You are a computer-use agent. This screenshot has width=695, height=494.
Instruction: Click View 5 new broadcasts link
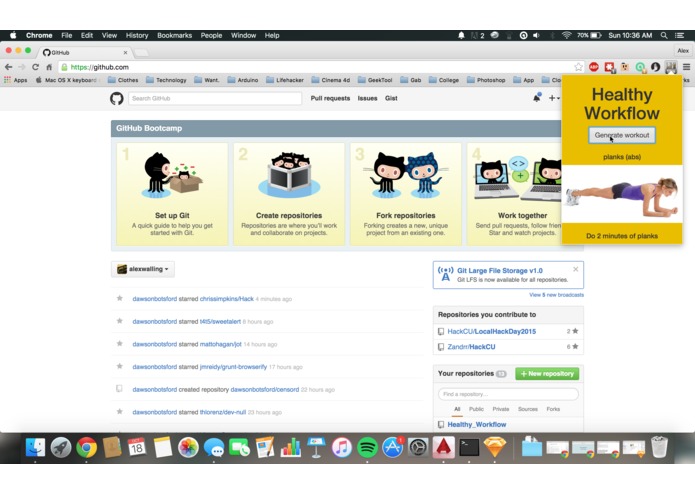[556, 295]
